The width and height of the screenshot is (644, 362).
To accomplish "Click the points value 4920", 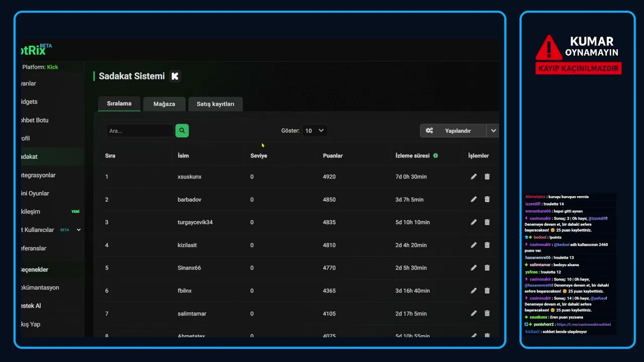I will click(329, 177).
